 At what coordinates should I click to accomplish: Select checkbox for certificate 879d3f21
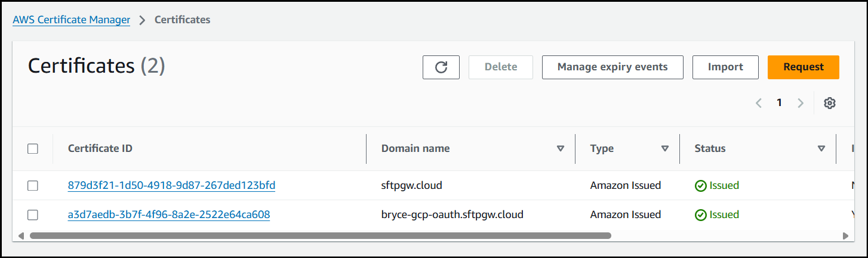[x=33, y=186]
